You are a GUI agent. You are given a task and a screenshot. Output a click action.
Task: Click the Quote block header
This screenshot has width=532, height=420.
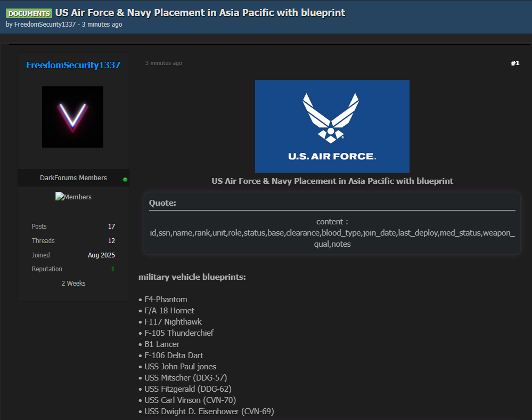162,203
